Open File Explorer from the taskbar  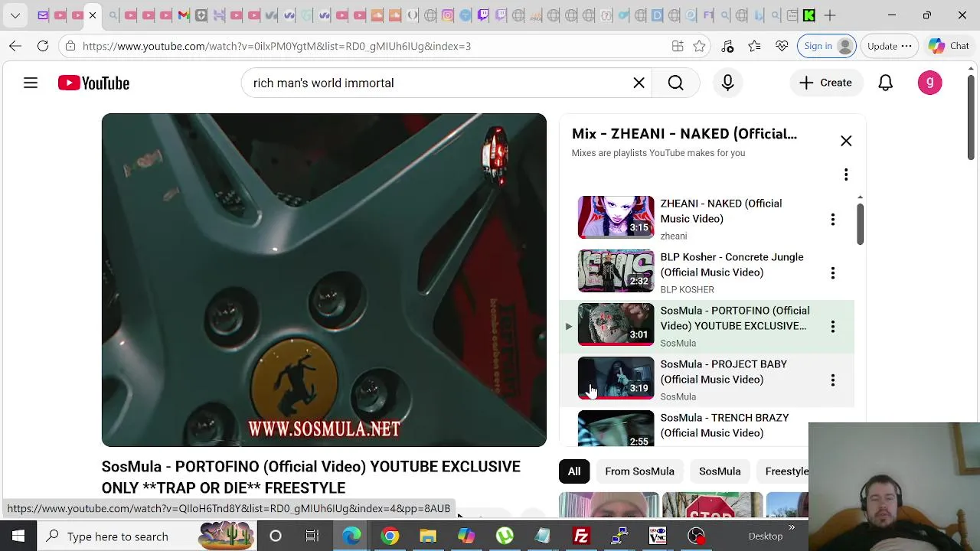pyautogui.click(x=428, y=536)
